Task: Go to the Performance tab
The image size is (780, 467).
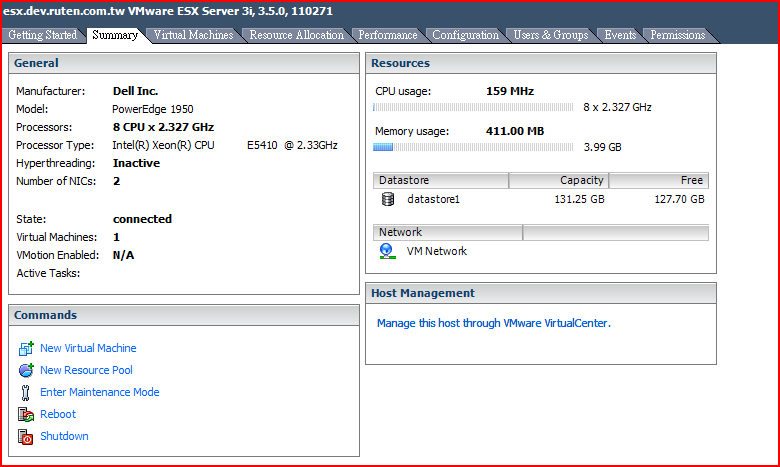Action: (388, 35)
